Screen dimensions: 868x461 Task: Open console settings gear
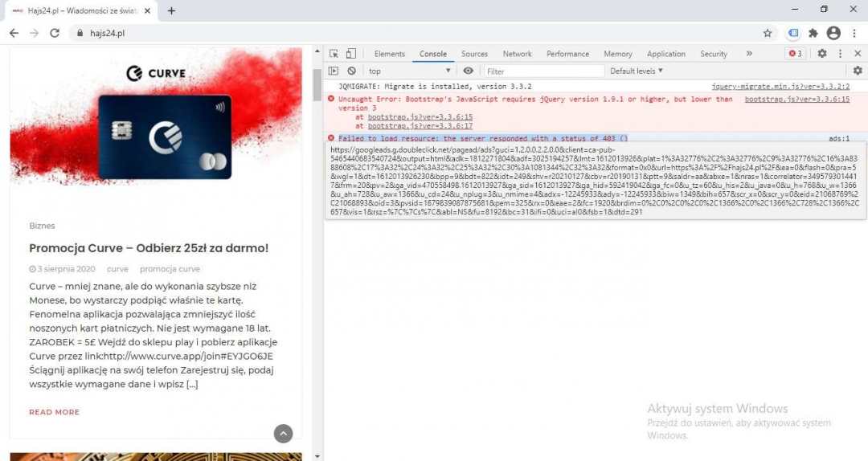[x=857, y=71]
